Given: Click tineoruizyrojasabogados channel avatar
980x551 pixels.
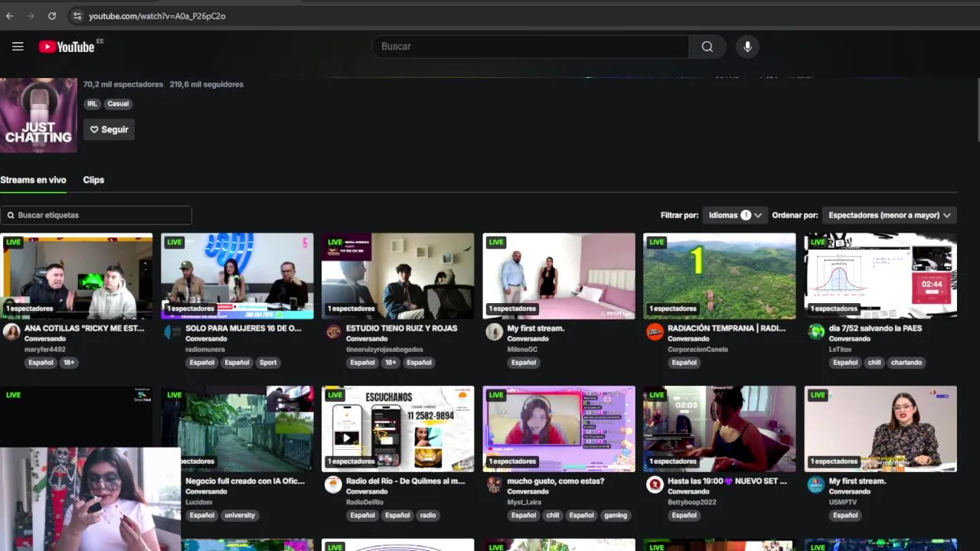Looking at the screenshot, I should 333,331.
